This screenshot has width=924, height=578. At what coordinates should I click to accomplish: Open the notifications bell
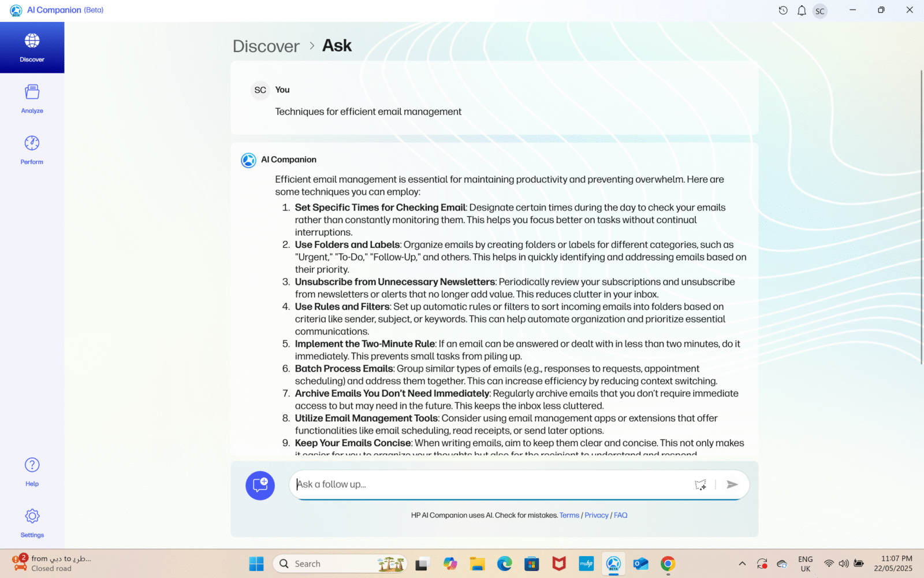click(x=802, y=10)
